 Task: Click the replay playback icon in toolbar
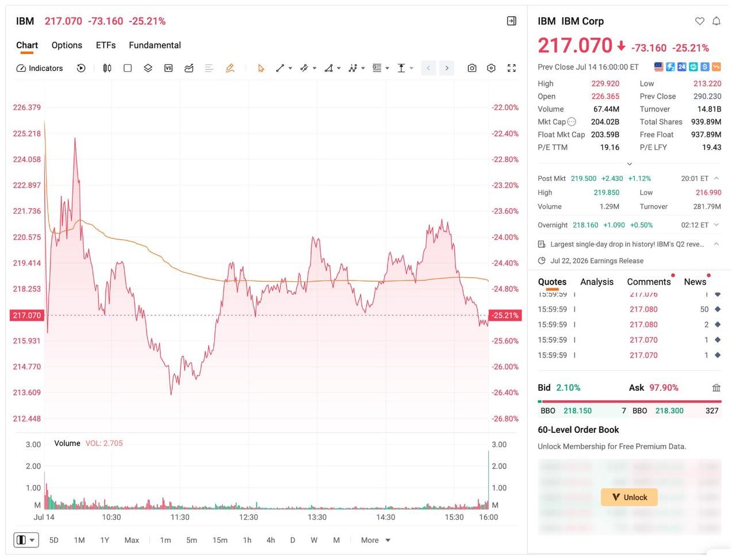click(x=81, y=68)
